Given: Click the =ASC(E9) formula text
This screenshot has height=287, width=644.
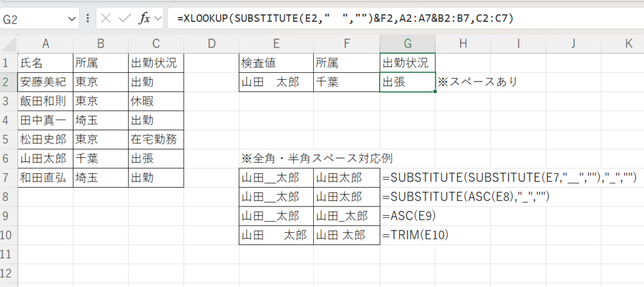Looking at the screenshot, I should (x=409, y=216).
